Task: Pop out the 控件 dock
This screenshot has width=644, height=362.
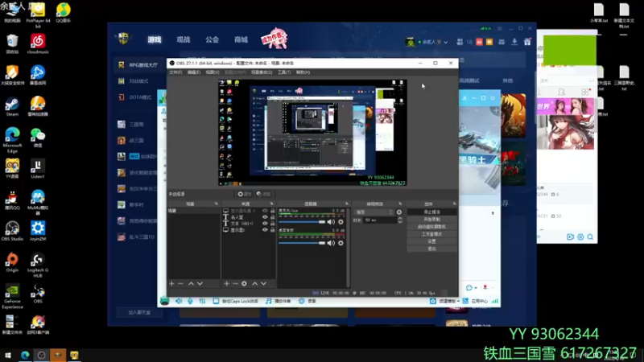Action: coord(454,204)
